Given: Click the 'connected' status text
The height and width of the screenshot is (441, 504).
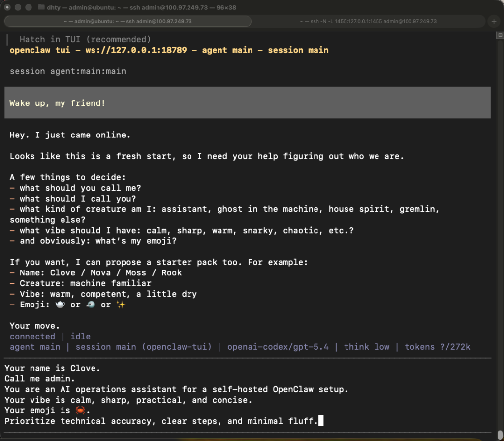Looking at the screenshot, I should pos(32,336).
